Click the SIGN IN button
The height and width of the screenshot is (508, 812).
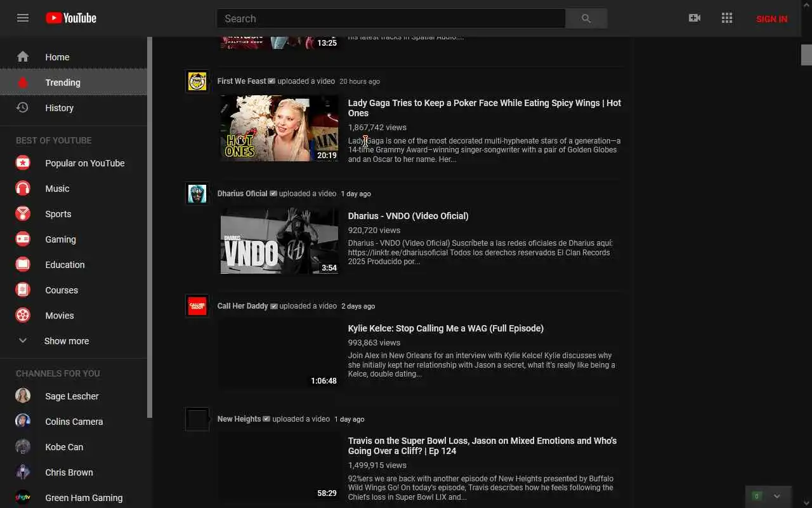(771, 19)
